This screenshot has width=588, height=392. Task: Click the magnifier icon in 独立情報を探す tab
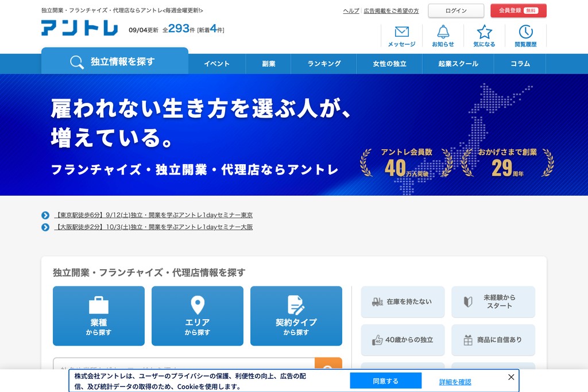pos(77,62)
